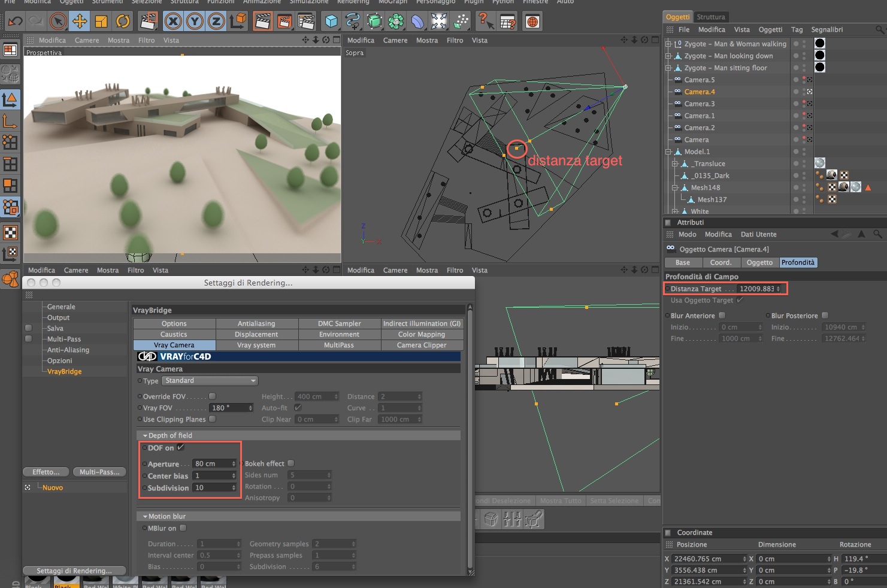Collapse the Model.1 object tree
The height and width of the screenshot is (588, 887).
click(668, 151)
